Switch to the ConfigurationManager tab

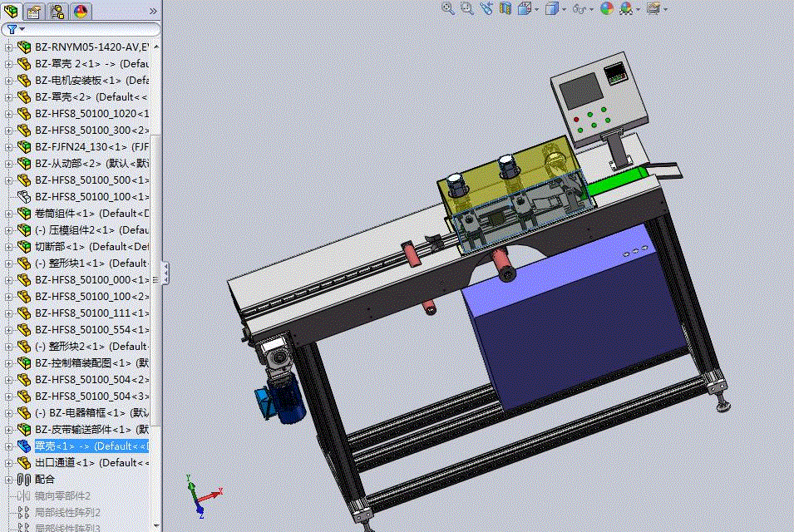click(x=57, y=11)
